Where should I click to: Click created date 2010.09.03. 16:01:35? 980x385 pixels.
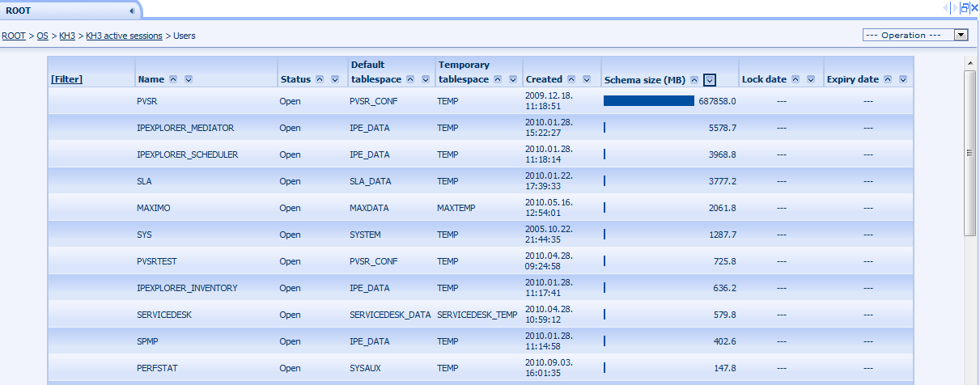550,368
